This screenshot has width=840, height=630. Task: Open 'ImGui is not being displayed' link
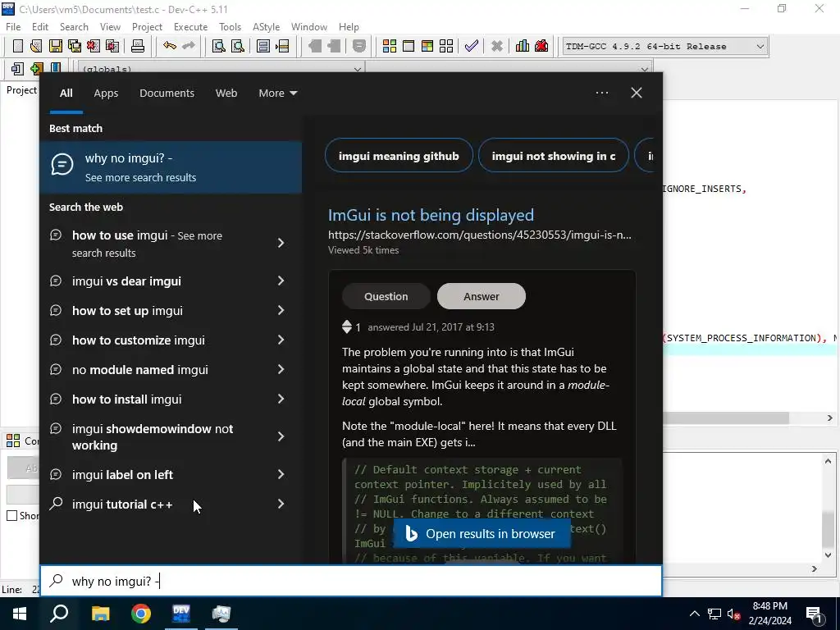pyautogui.click(x=431, y=215)
